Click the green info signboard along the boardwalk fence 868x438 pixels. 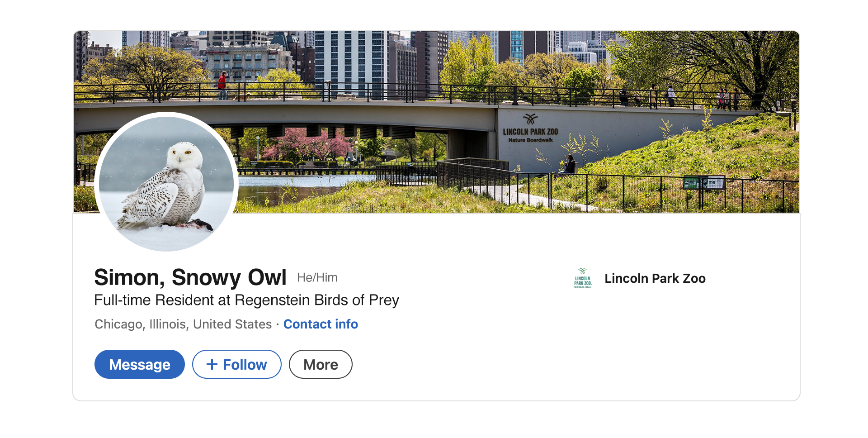[703, 183]
